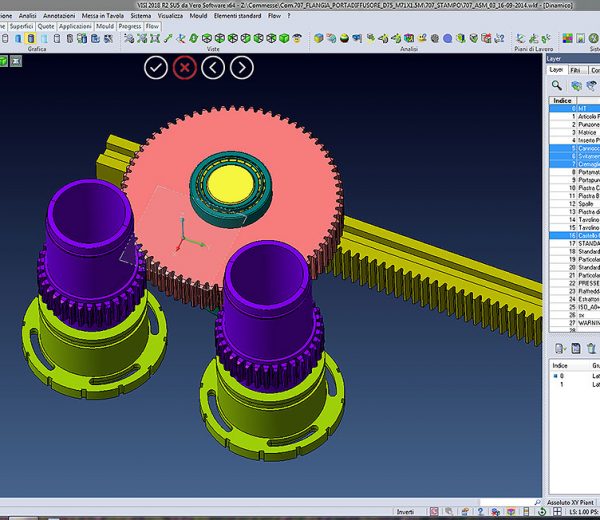Select layer row 1 Articolo

575,116
